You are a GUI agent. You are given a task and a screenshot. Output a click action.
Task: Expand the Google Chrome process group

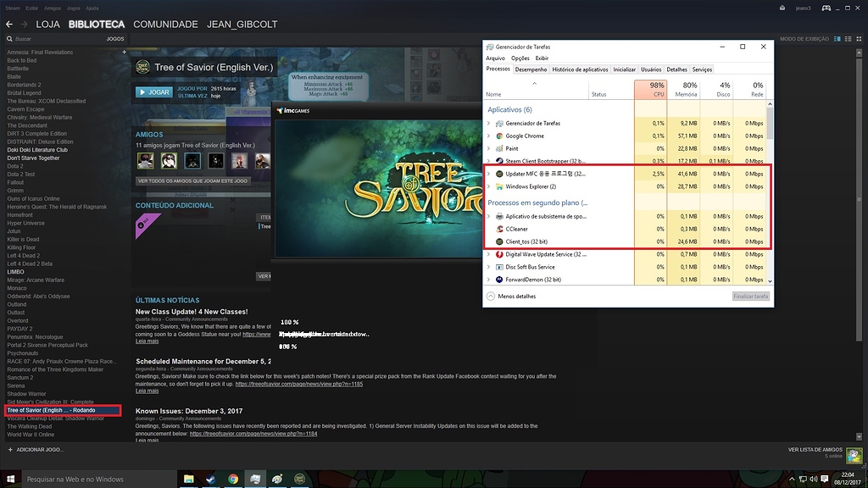[x=488, y=136]
